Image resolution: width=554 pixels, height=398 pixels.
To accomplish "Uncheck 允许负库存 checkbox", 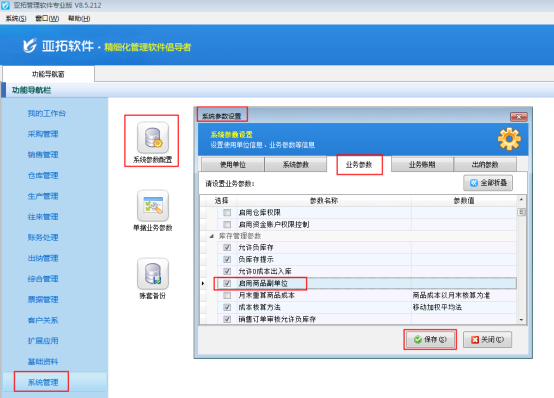I will pyautogui.click(x=227, y=247).
